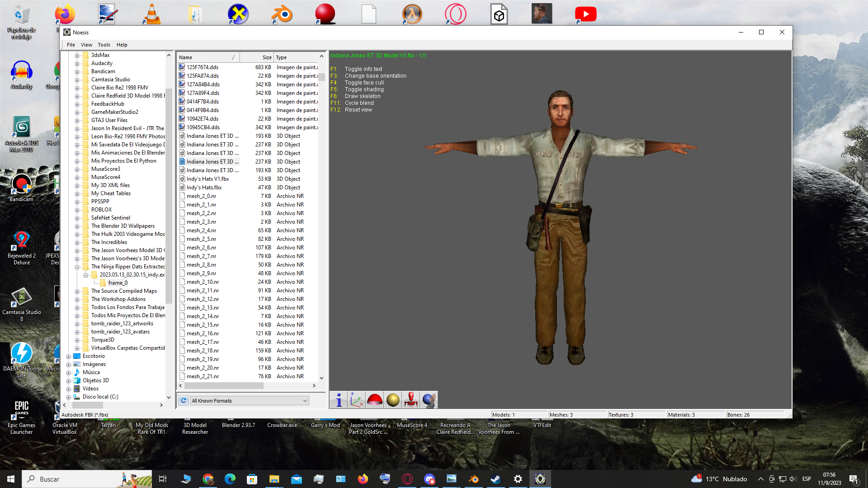Open the Half-Life lambda desktop shortcut
This screenshot has width=868, height=488.
point(412,14)
